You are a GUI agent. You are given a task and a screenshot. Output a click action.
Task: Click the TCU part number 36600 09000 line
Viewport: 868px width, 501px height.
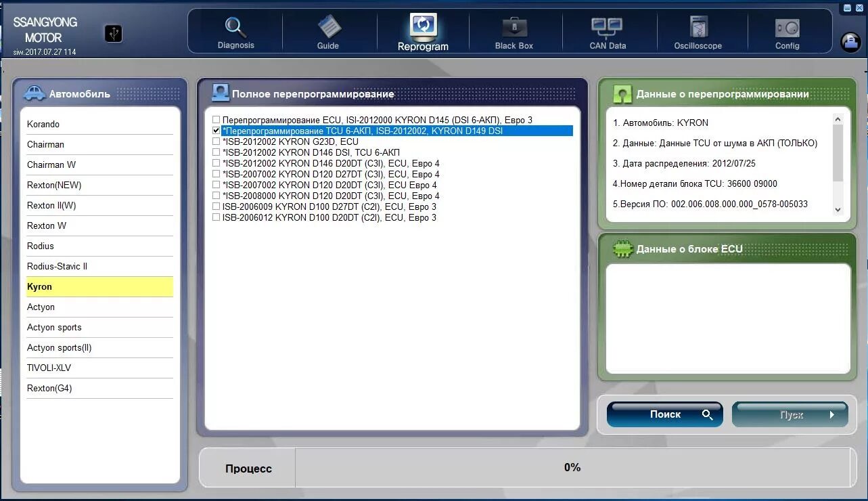[x=695, y=184]
